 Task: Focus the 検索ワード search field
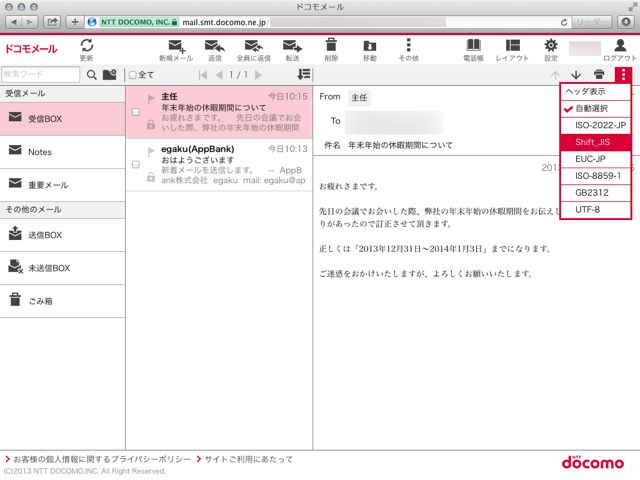tap(40, 74)
